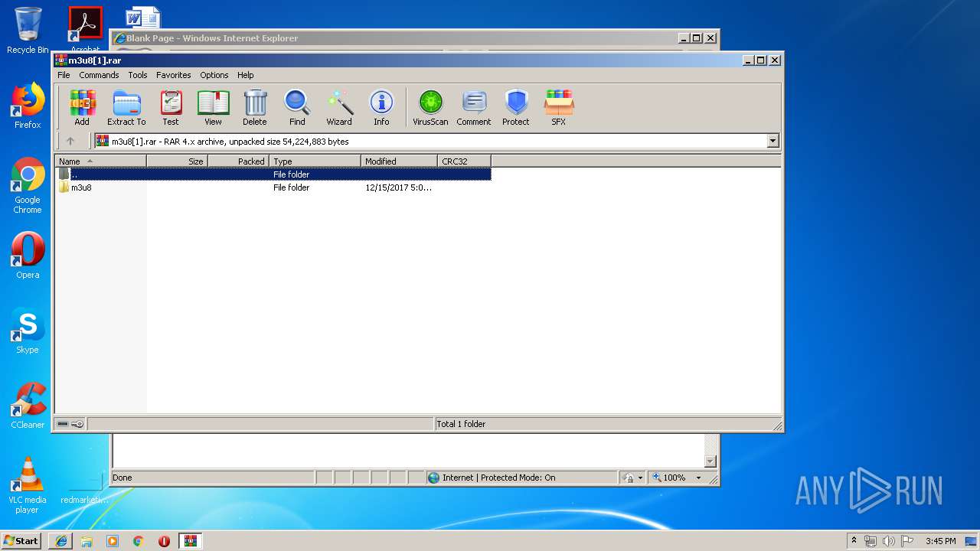Select the Firefox desktop shortcut
980x551 pixels.
[x=28, y=106]
